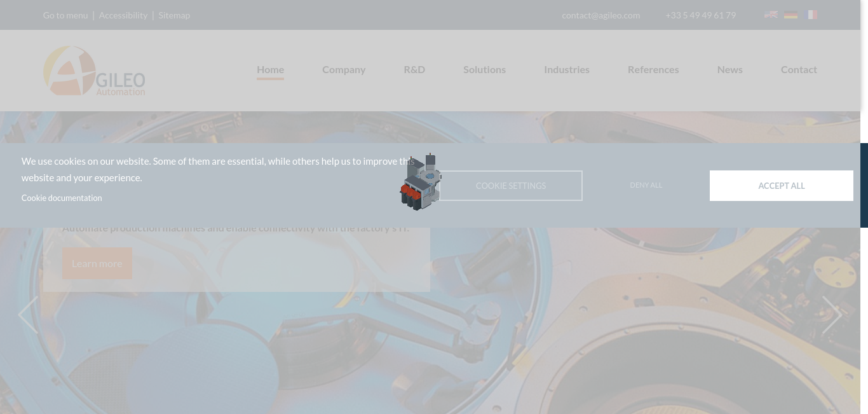
Task: Open the Contact menu item
Action: (799, 69)
